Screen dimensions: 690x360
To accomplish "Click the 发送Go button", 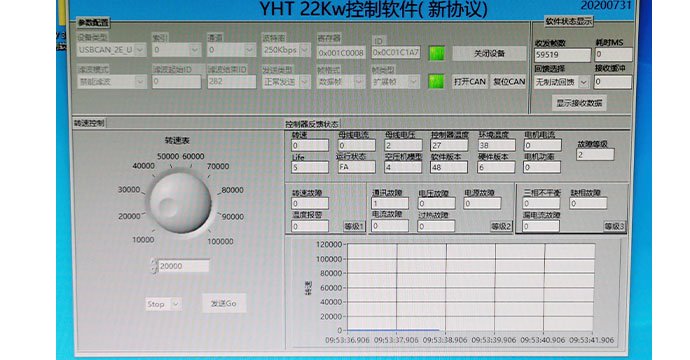I will 224,303.
